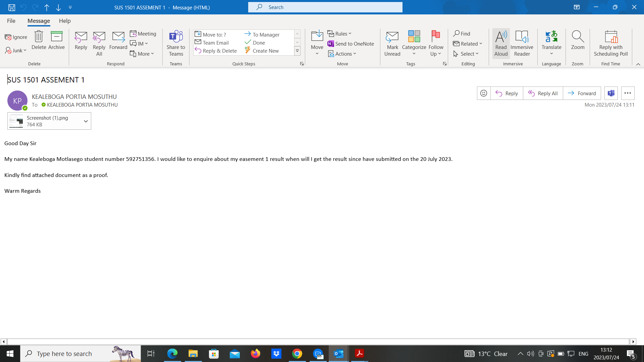Open the Screenshot (1).png attachment dropdown
The width and height of the screenshot is (644, 362).
pos(86,121)
